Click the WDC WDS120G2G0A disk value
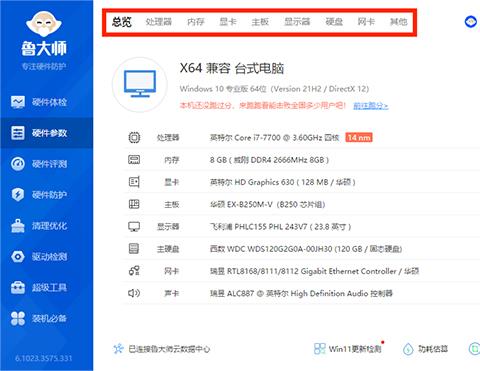Viewport: 480px width, 371px height. point(306,249)
